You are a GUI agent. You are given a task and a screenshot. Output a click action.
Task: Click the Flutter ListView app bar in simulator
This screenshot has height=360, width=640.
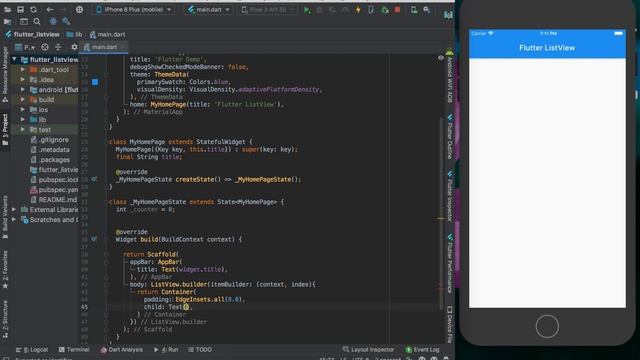click(547, 48)
